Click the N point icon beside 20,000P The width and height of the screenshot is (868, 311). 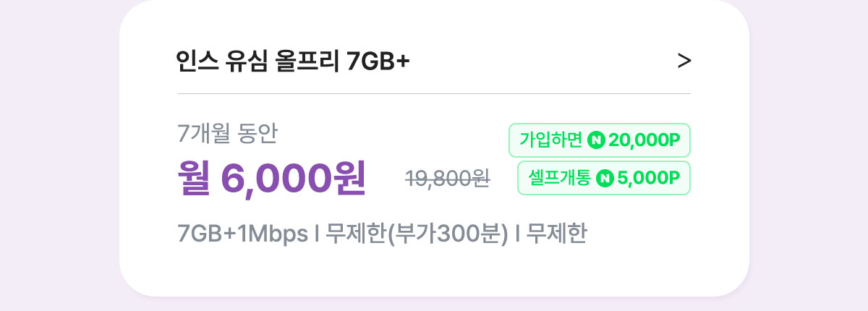tap(597, 140)
